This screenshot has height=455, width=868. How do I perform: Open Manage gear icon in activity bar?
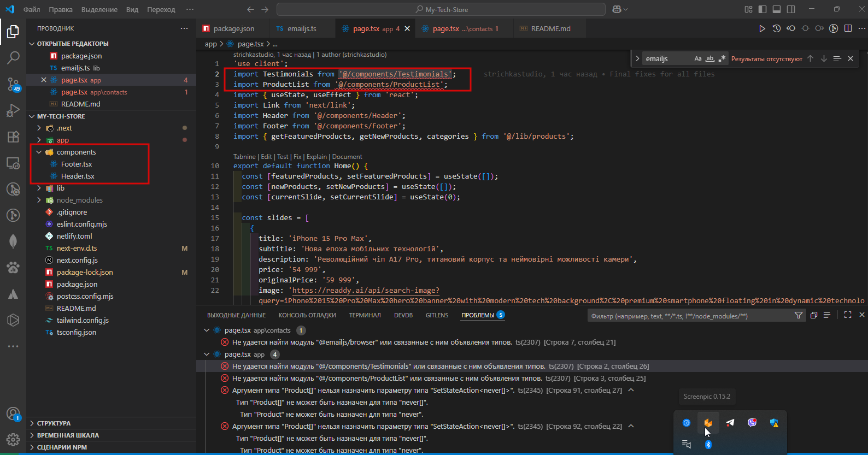click(13, 439)
